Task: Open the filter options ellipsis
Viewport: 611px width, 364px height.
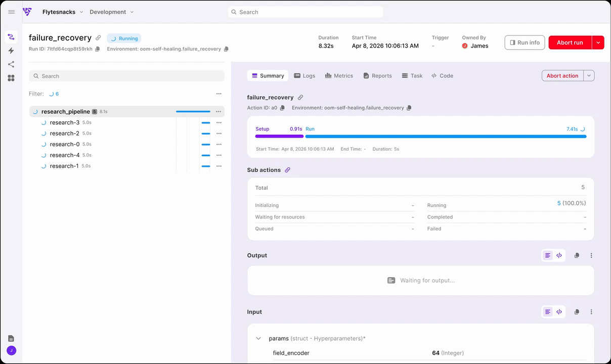Action: coord(219,94)
